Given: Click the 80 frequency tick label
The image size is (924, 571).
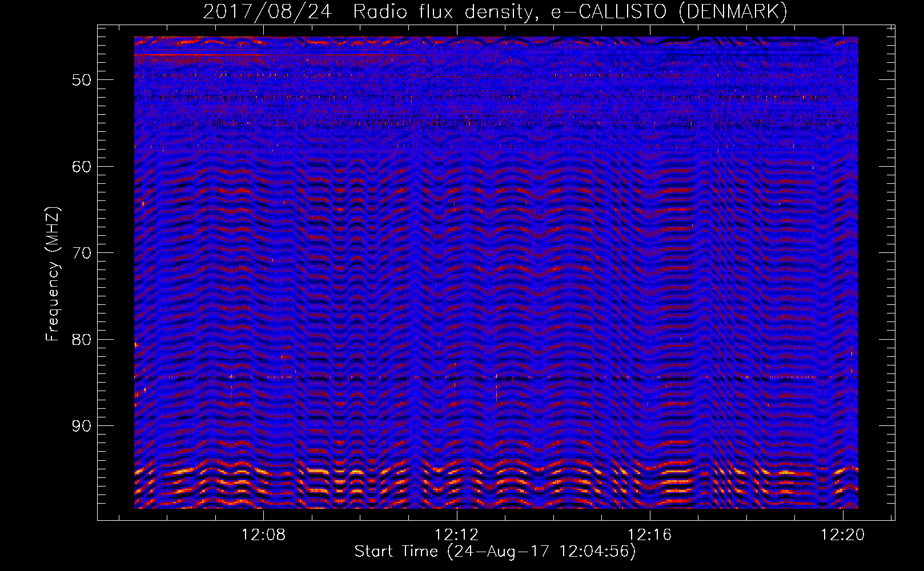Looking at the screenshot, I should [82, 340].
